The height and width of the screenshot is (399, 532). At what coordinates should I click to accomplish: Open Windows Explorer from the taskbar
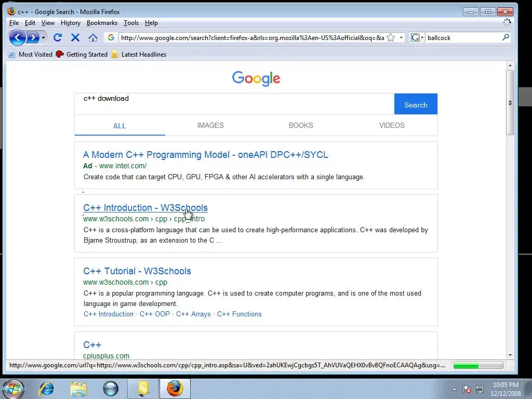pyautogui.click(x=78, y=389)
